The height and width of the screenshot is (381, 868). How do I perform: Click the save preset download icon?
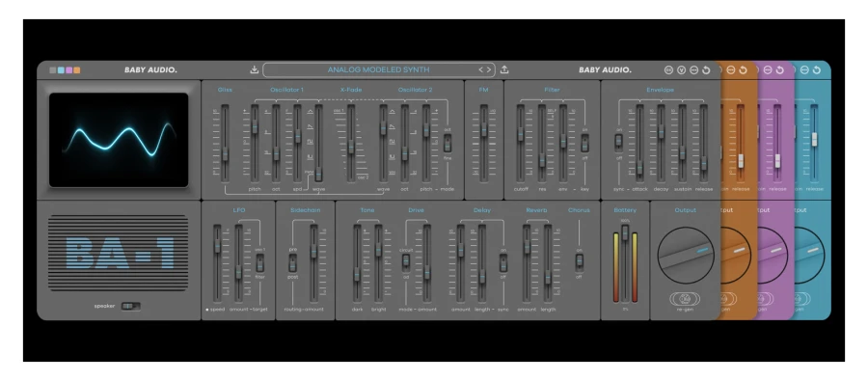pos(254,69)
